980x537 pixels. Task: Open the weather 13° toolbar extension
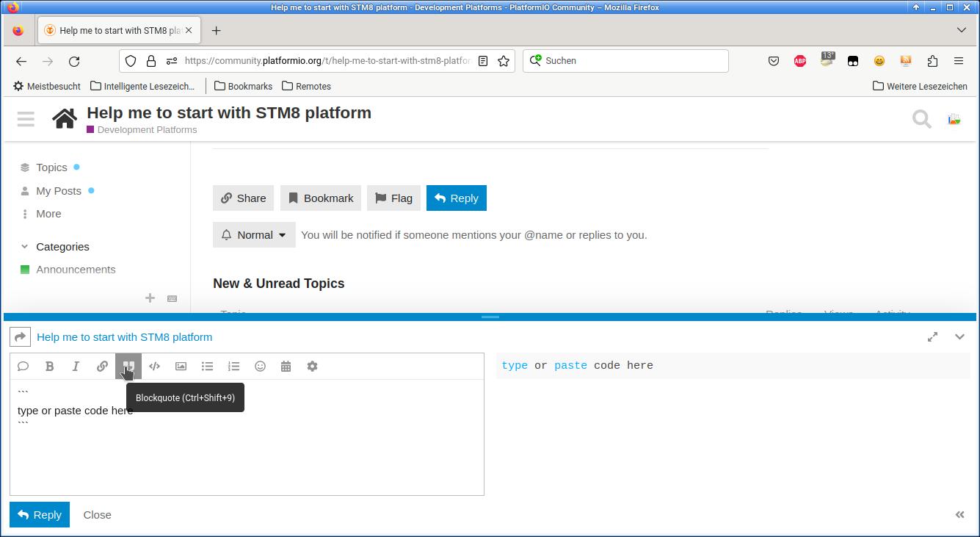(827, 60)
